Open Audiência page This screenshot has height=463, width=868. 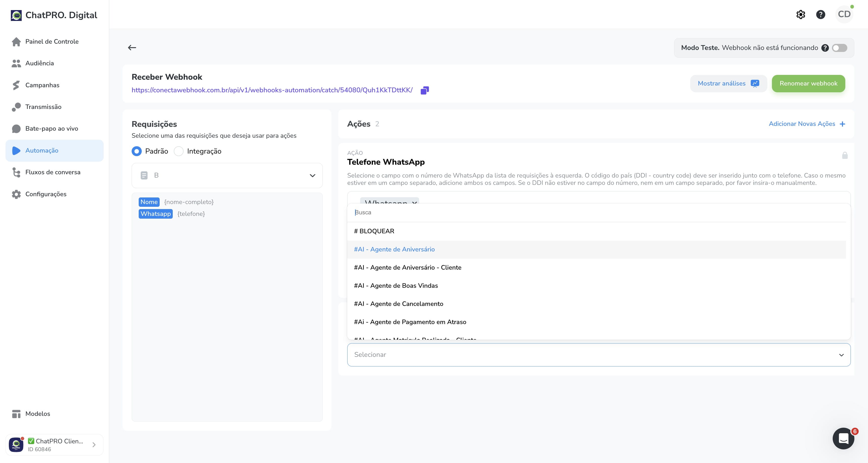pos(54,63)
